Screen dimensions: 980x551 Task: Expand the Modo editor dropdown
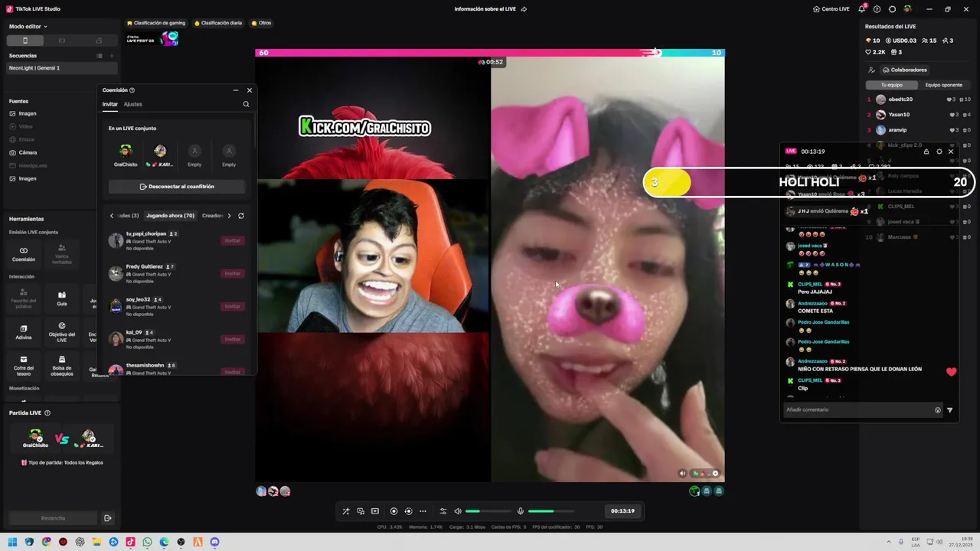click(x=28, y=26)
